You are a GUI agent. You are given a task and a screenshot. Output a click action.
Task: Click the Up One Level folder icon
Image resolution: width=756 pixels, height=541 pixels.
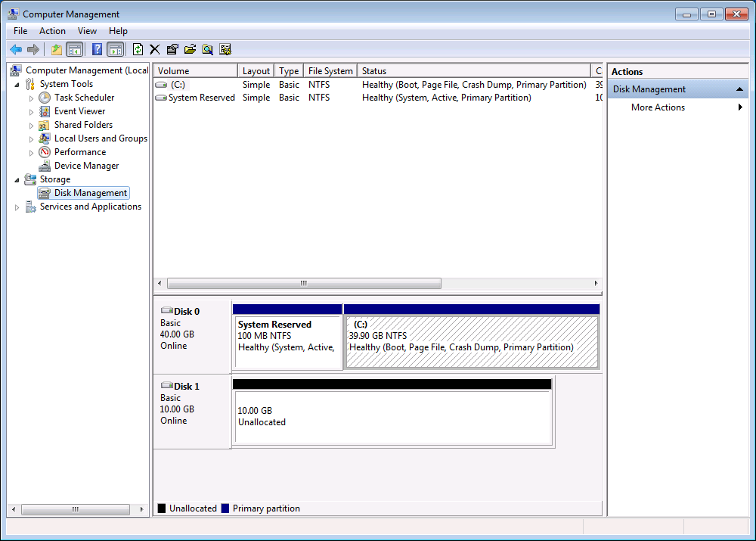(56, 49)
